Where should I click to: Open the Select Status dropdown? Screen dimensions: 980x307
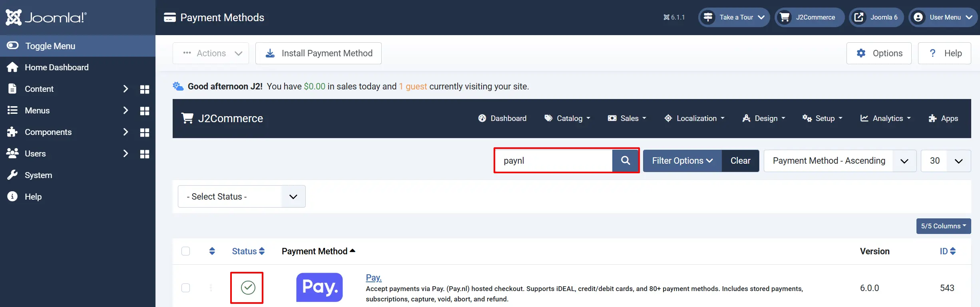click(242, 196)
